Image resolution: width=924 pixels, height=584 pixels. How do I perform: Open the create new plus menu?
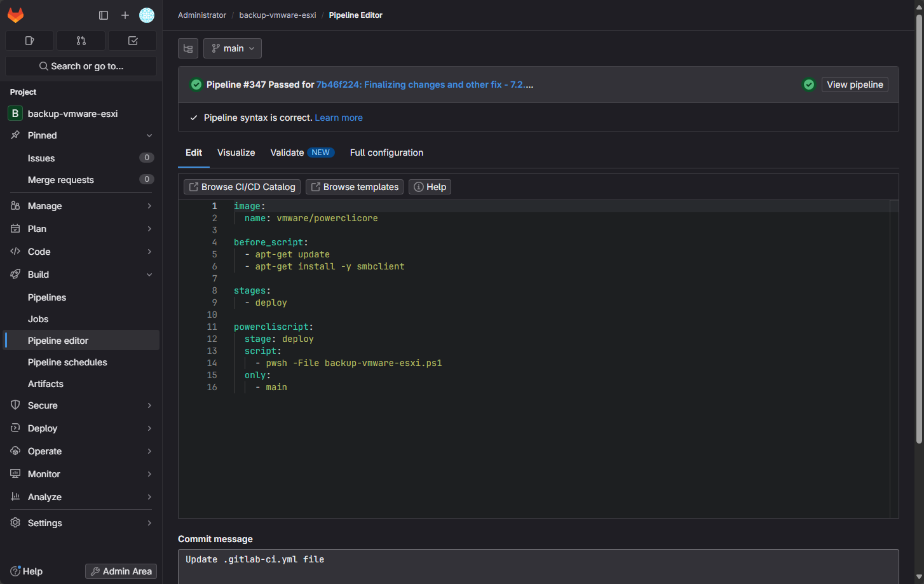point(125,15)
